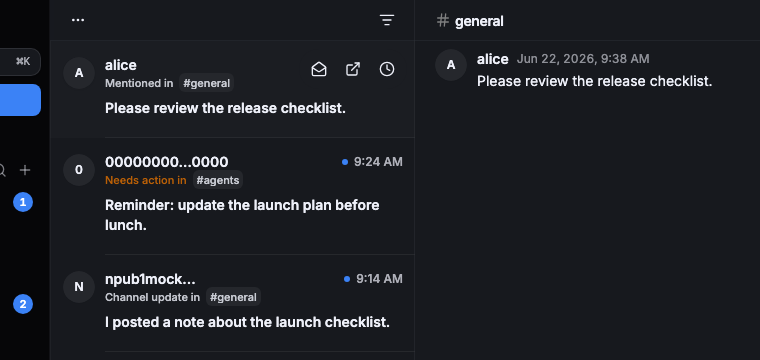Click alice's name in the channel message
This screenshot has width=760, height=360.
[492, 59]
